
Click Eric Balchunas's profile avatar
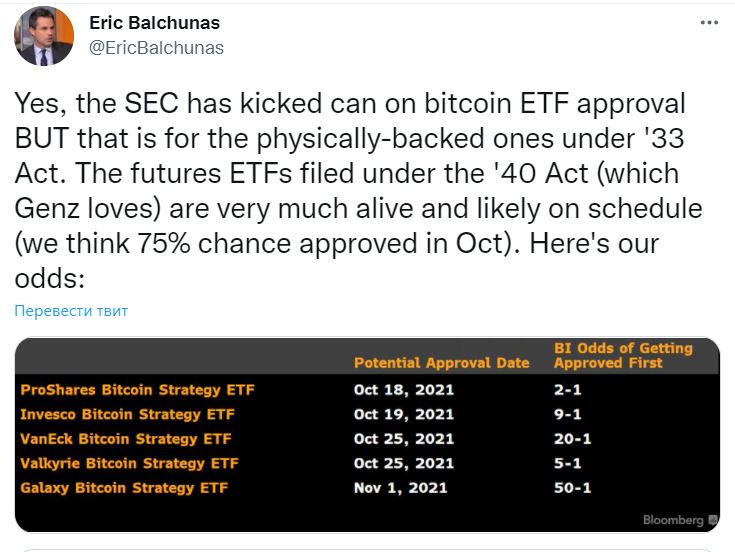[44, 35]
